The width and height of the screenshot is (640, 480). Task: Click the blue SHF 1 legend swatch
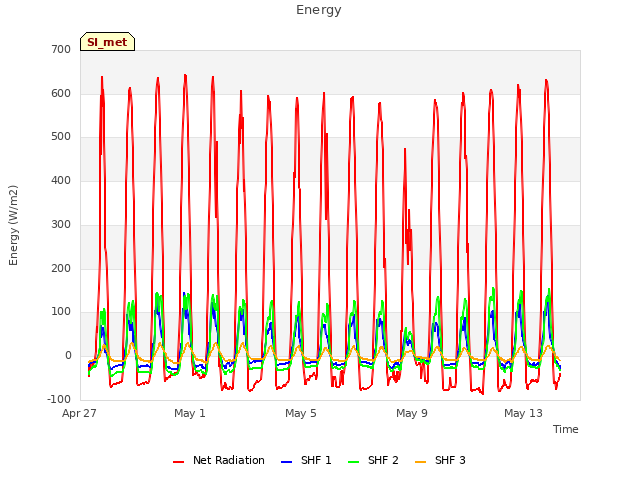287,462
